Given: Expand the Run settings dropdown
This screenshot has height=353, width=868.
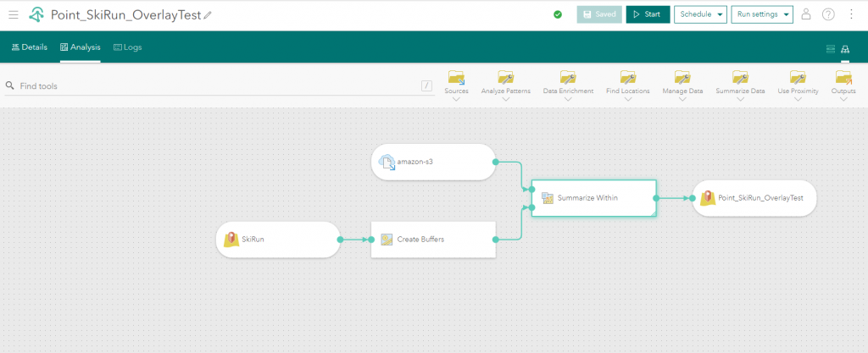Looking at the screenshot, I should (x=762, y=14).
